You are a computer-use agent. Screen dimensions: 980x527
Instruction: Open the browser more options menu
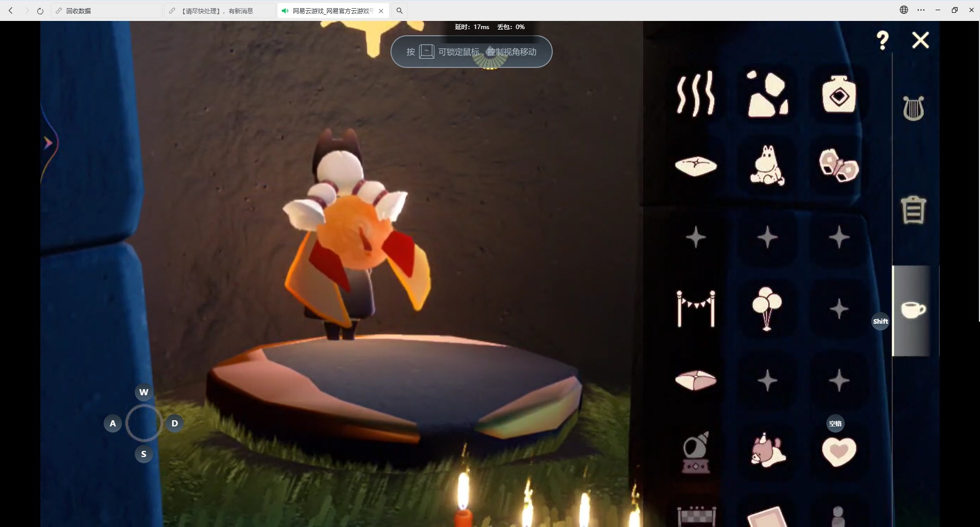921,10
